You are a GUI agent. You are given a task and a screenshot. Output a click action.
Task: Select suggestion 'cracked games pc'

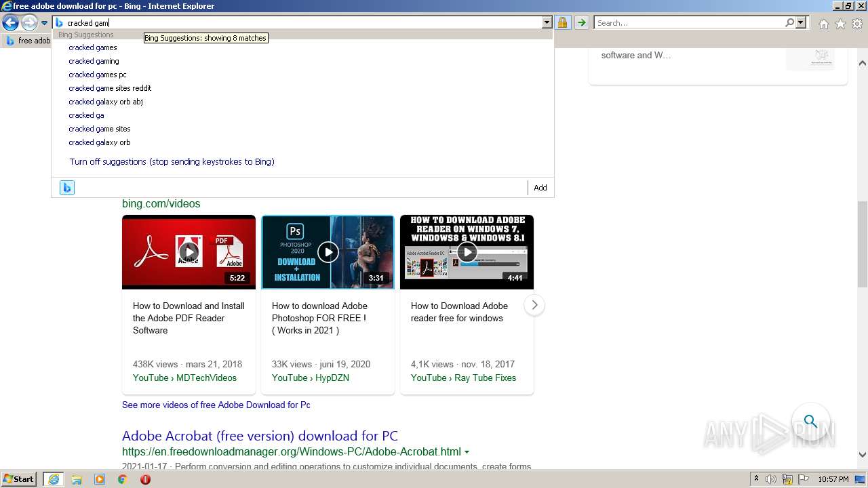click(98, 75)
